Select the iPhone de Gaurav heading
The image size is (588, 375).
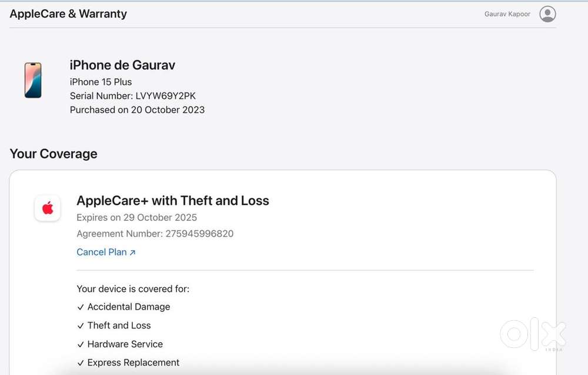click(122, 65)
